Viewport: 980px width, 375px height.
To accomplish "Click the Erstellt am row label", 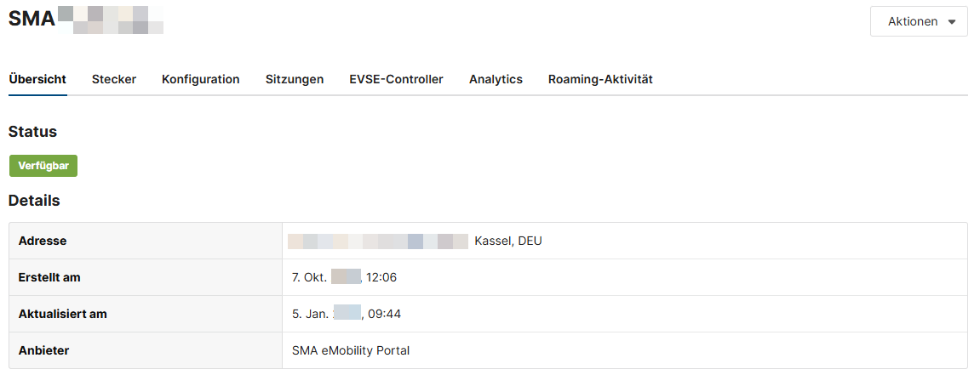I will coord(49,277).
